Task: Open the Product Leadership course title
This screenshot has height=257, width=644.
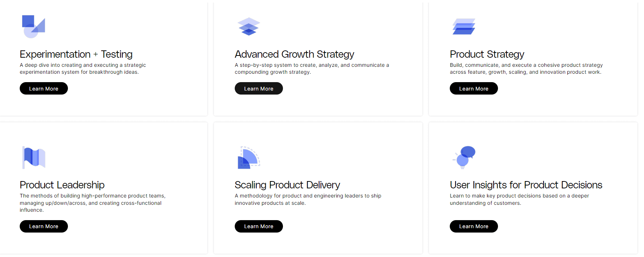Action: [62, 185]
